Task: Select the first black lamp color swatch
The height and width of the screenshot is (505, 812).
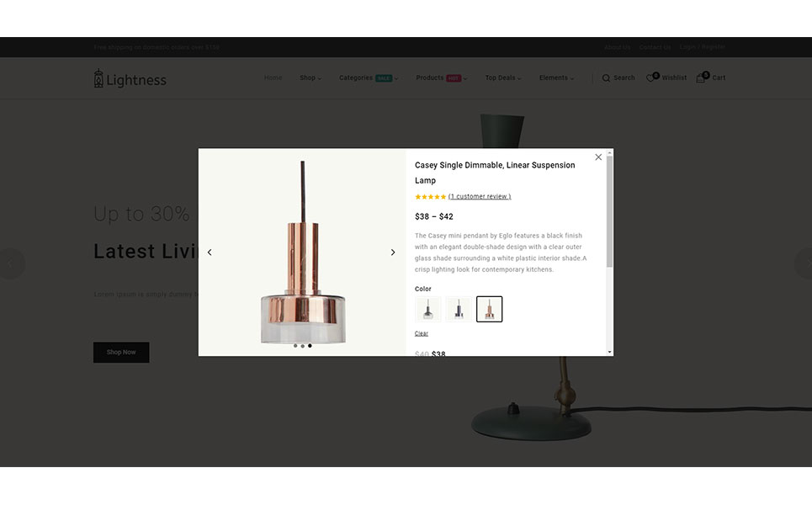Action: point(428,309)
